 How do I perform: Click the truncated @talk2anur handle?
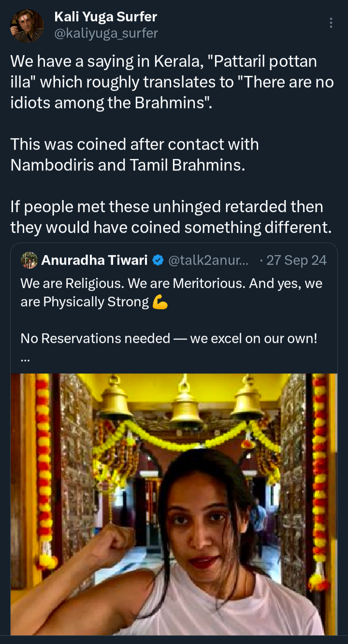208,260
